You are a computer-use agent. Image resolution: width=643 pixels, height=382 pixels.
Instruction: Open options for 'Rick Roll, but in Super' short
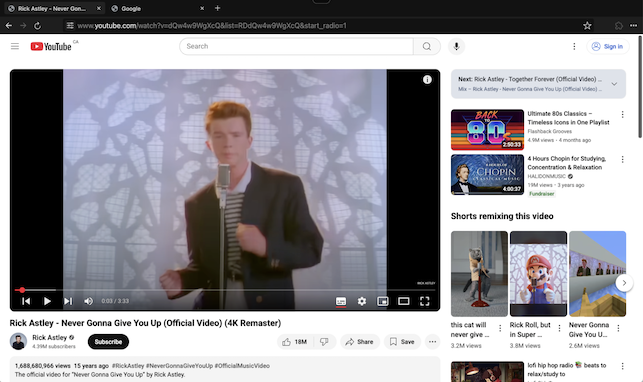click(x=559, y=328)
